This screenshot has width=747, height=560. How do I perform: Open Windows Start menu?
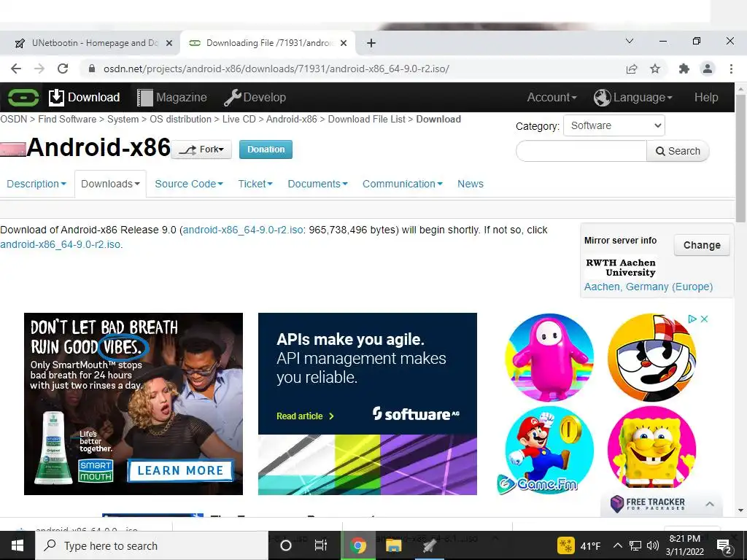click(18, 545)
